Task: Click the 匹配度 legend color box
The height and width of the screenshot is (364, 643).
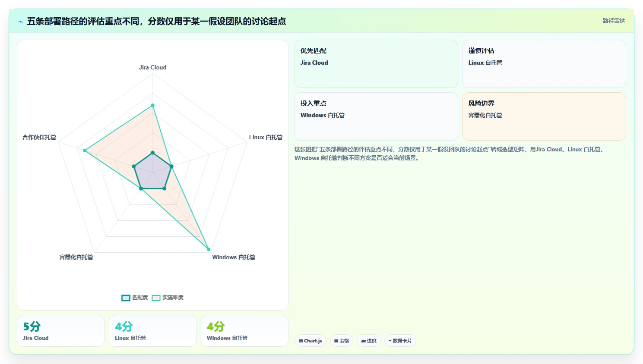Action: [126, 298]
